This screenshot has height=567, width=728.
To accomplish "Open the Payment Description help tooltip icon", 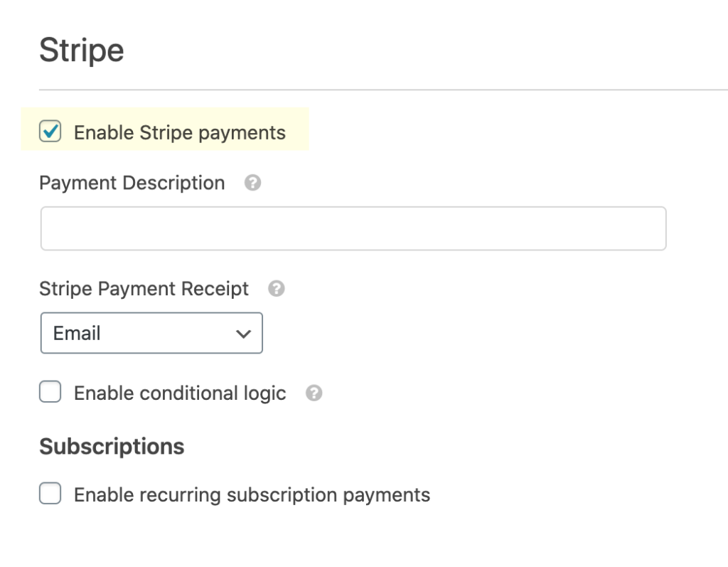I will pos(252,183).
